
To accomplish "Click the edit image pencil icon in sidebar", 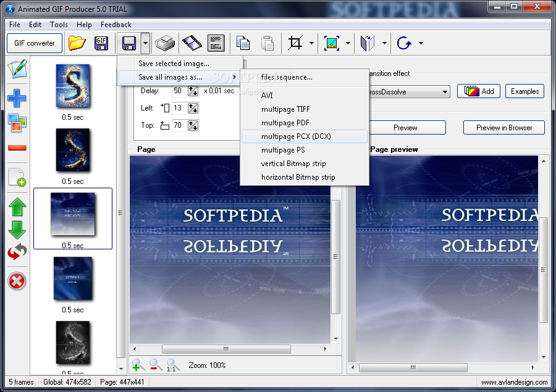I will pyautogui.click(x=17, y=69).
